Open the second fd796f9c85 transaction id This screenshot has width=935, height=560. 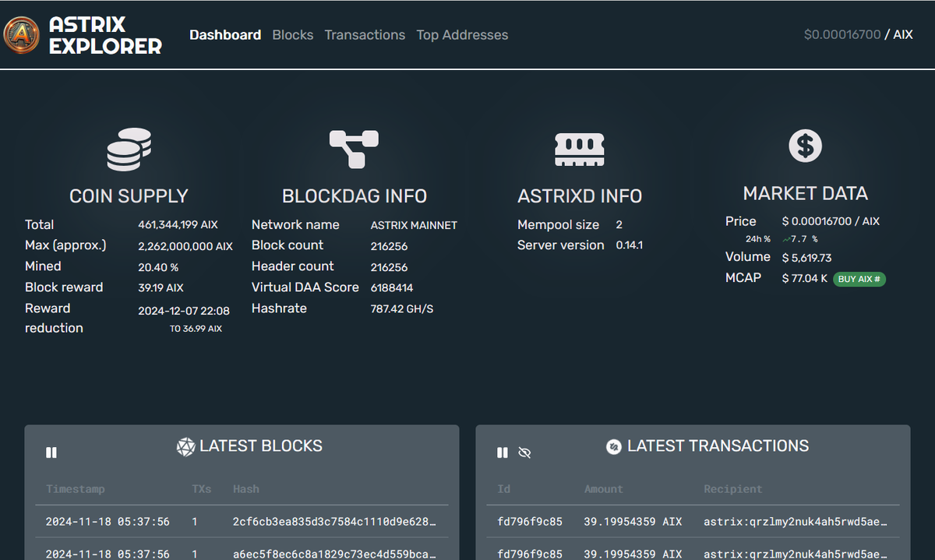point(530,554)
